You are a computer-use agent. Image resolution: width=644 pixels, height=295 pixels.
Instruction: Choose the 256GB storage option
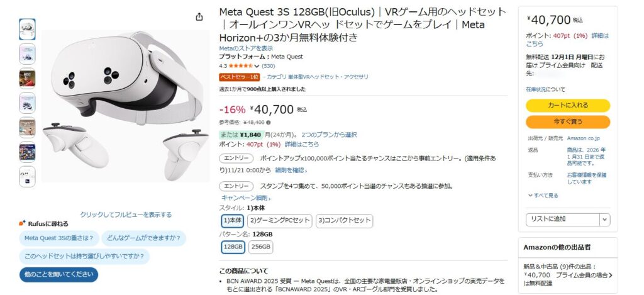pyautogui.click(x=261, y=247)
